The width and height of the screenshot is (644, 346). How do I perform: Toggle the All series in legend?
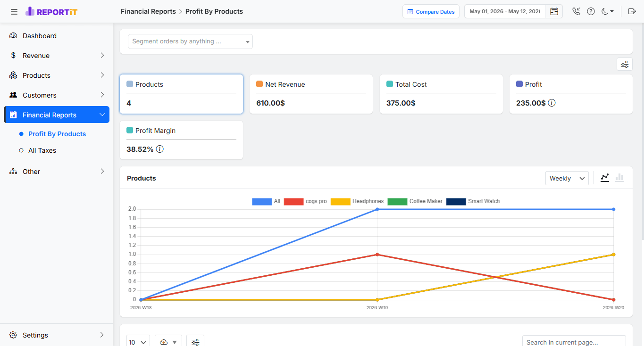point(266,201)
